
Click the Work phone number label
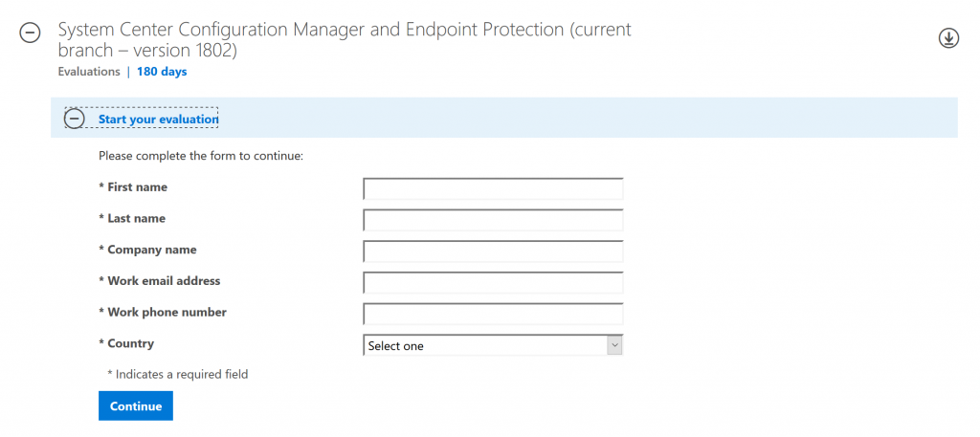tap(163, 312)
